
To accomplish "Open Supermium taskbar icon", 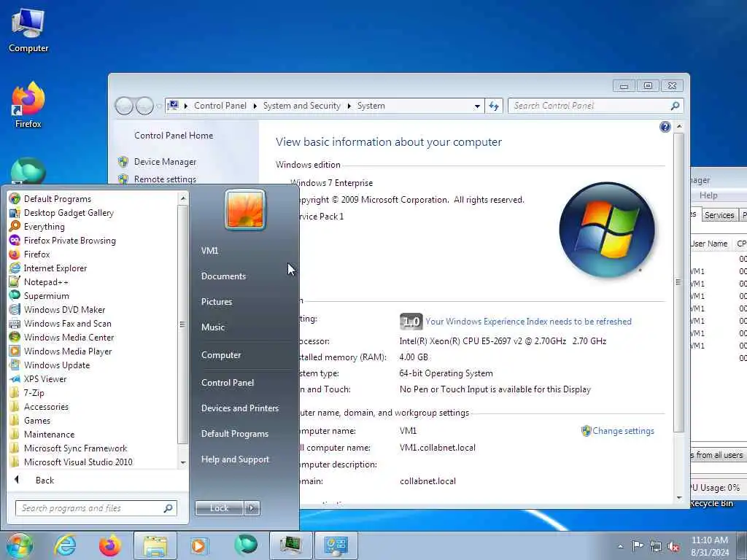I will 246,545.
